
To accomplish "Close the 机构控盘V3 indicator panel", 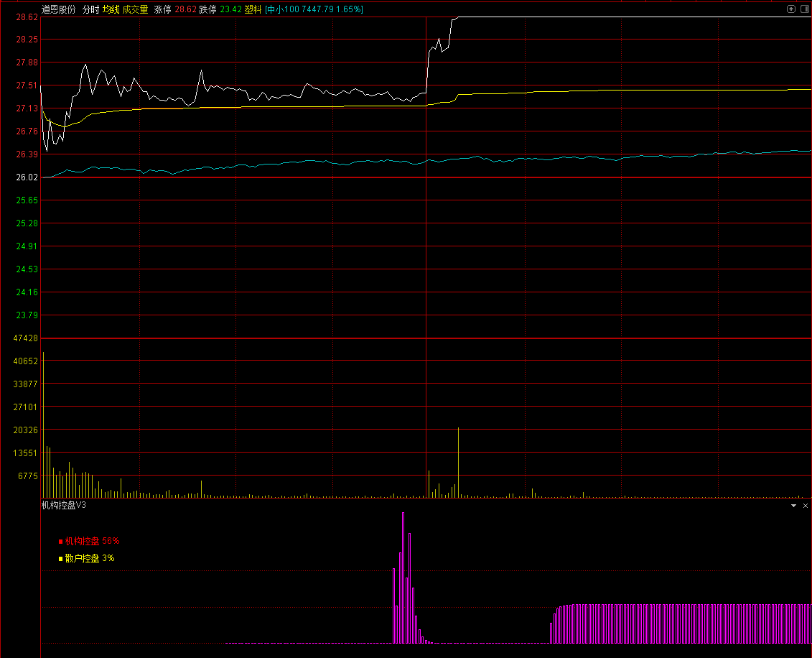I will click(806, 506).
